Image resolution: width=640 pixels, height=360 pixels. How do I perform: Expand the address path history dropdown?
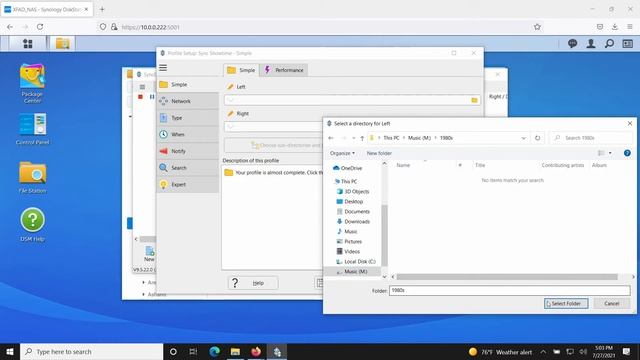tap(523, 138)
